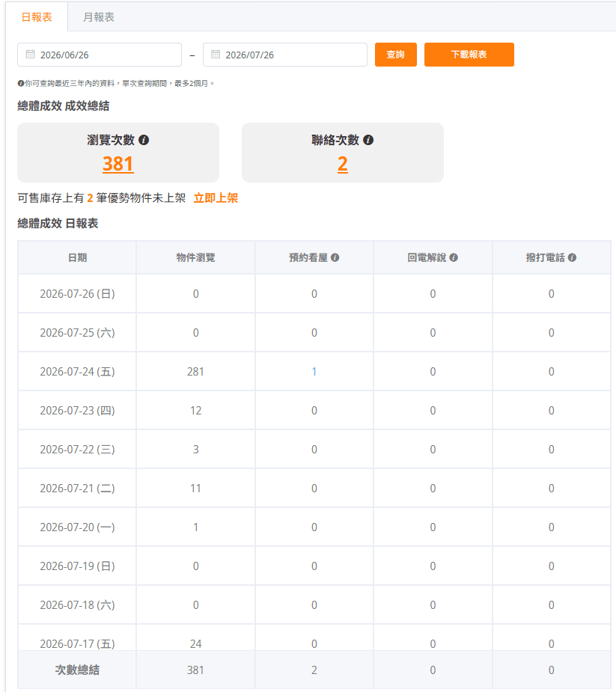Click the 物件瀏覽 column header
Image resolution: width=616 pixels, height=692 pixels.
point(195,257)
